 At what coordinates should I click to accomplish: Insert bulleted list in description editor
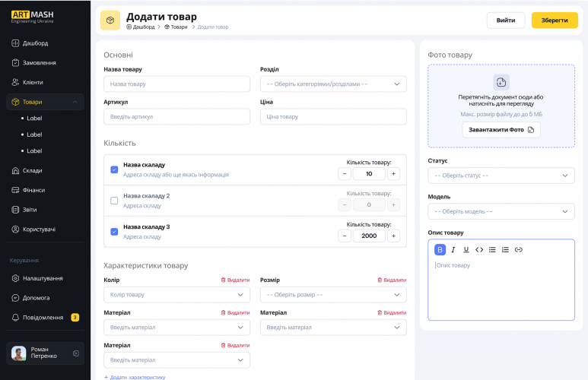tap(492, 249)
